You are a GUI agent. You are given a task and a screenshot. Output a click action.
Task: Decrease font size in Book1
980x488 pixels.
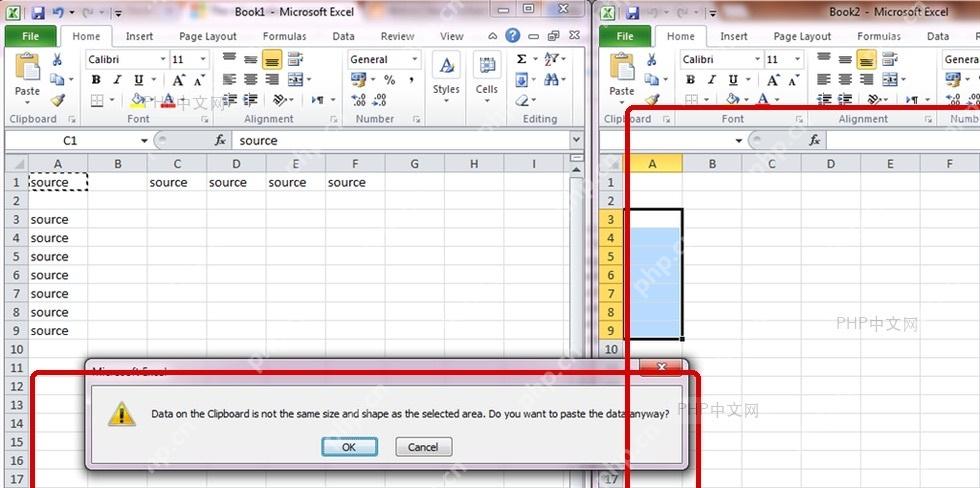pyautogui.click(x=199, y=80)
